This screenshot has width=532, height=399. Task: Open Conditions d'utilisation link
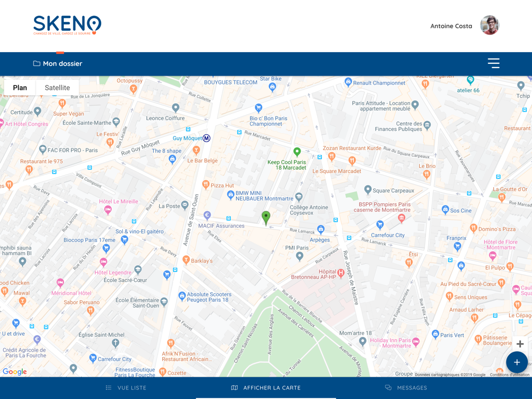point(509,375)
